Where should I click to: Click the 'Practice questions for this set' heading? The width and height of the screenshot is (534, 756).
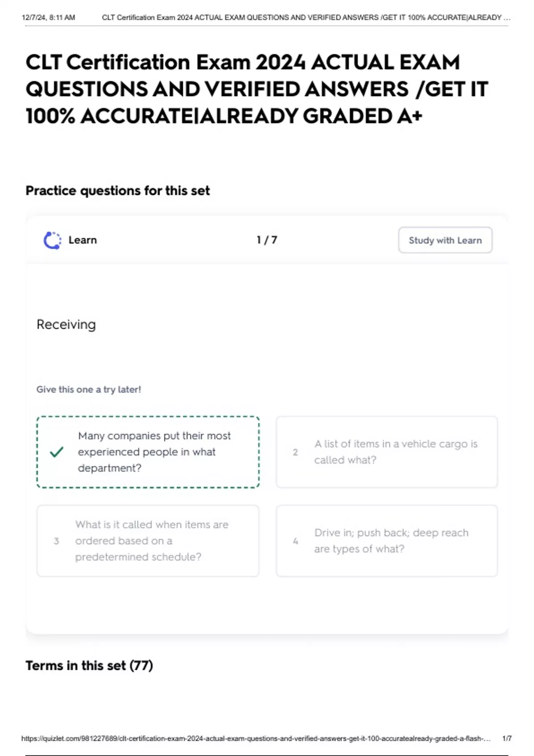tap(117, 191)
